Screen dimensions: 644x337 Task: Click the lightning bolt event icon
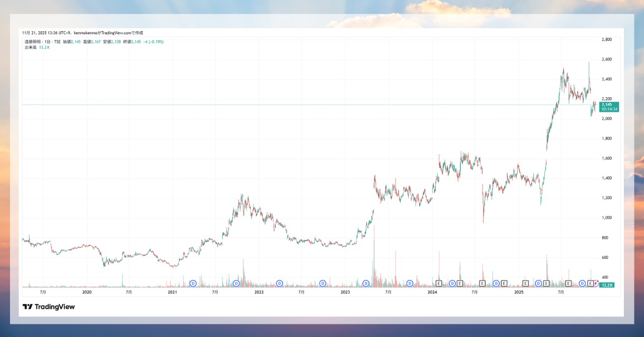596,284
